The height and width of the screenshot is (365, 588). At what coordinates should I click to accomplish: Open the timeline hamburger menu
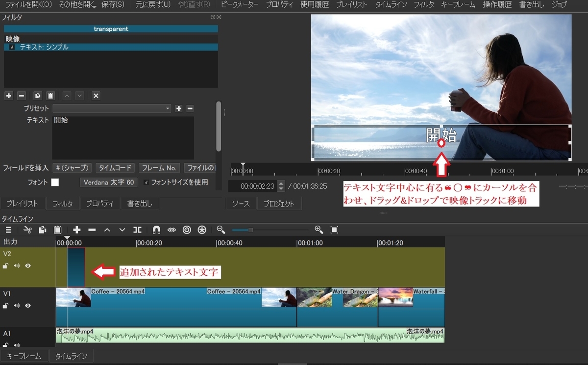(x=8, y=230)
